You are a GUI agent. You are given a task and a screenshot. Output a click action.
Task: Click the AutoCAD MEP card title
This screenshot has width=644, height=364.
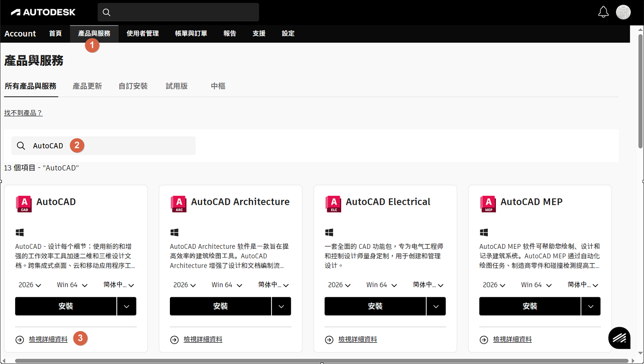(532, 202)
